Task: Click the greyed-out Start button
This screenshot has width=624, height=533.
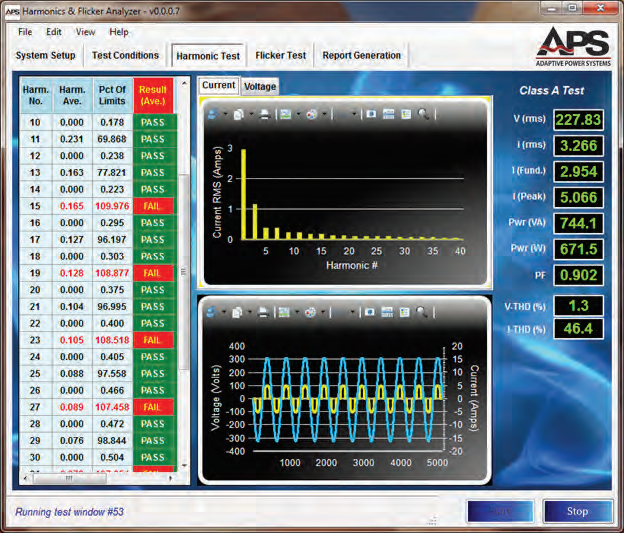Action: point(500,512)
